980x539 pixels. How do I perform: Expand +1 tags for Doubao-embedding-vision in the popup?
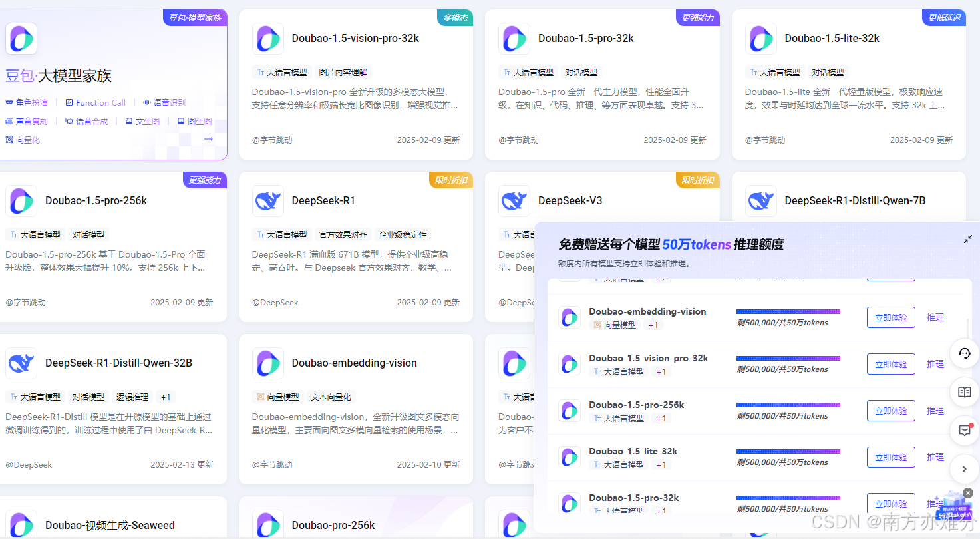[653, 325]
